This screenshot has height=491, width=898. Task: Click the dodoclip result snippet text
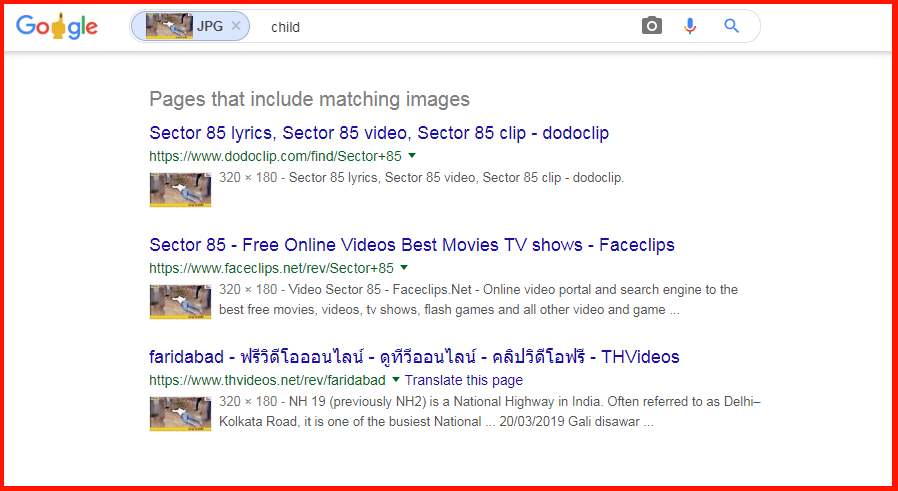(422, 178)
